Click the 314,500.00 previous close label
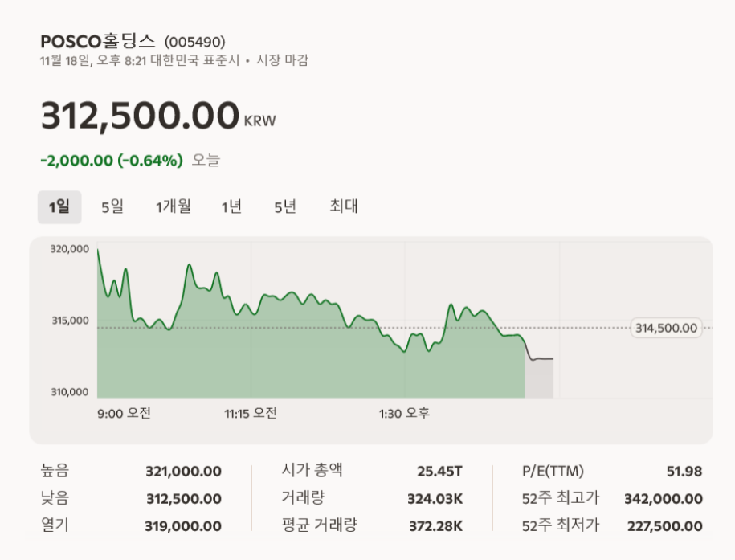This screenshot has height=560, width=735. 666,328
